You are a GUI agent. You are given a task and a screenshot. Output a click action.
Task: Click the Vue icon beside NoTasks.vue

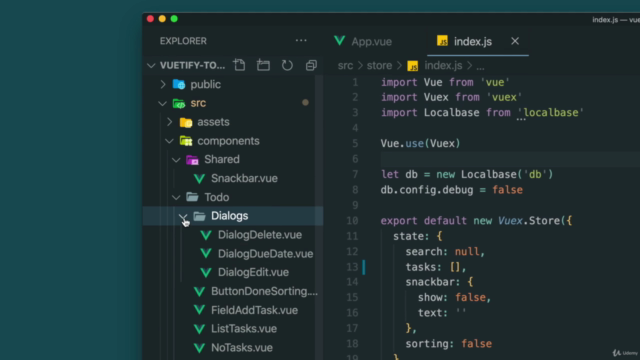[x=199, y=347]
